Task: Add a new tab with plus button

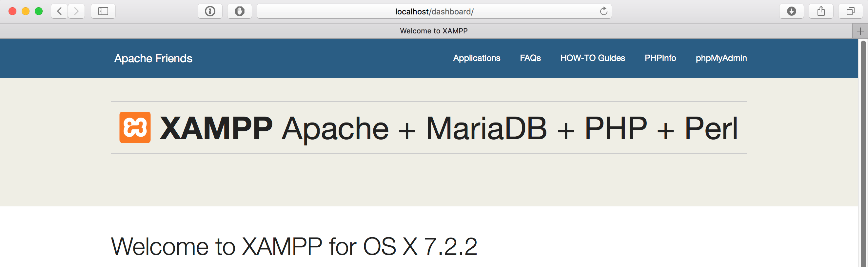Action: point(860,31)
